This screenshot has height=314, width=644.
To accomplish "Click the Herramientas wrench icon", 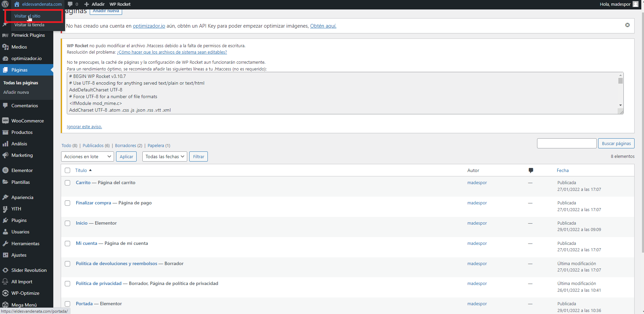I will (x=5, y=244).
